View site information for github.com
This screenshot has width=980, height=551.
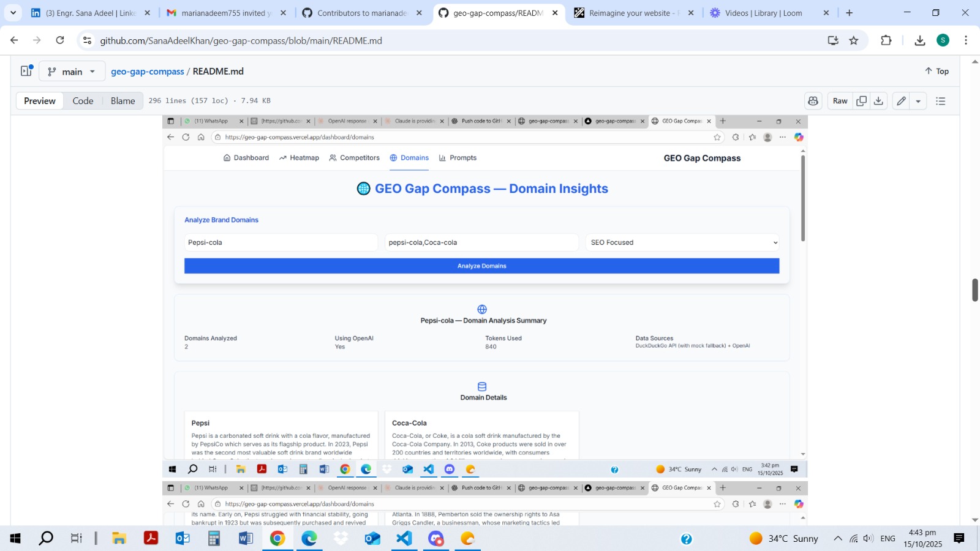pyautogui.click(x=87, y=40)
